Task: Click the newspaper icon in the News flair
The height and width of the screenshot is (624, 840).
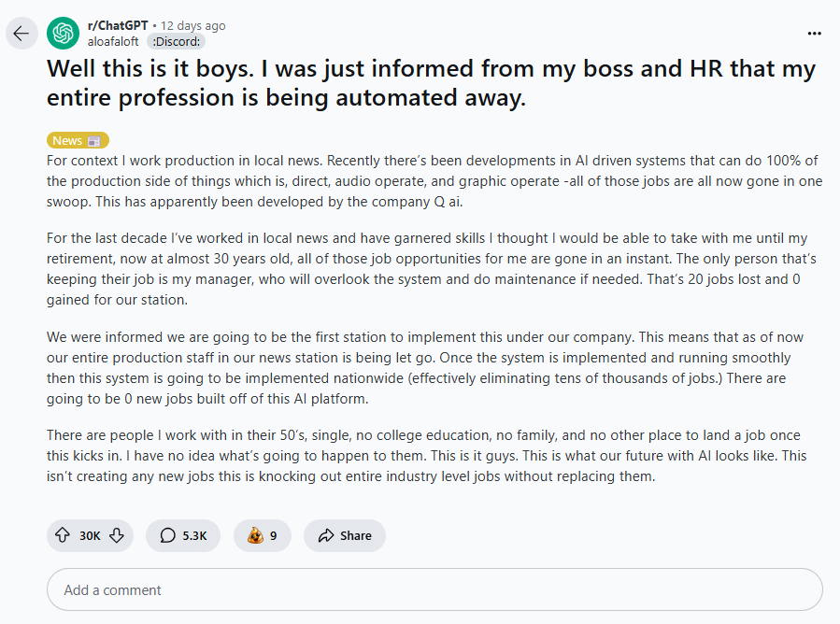Action: pyautogui.click(x=93, y=141)
